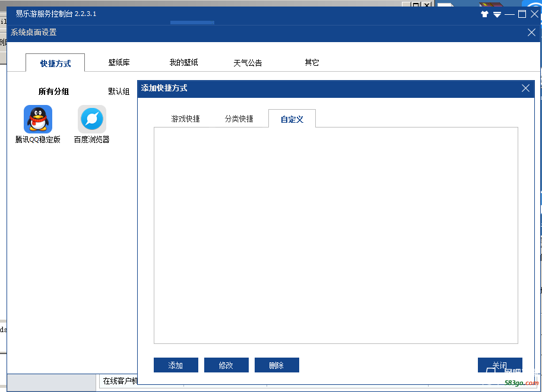Close the 添加快捷方式 dialog with X
Screen dimensions: 542x392
click(x=525, y=88)
